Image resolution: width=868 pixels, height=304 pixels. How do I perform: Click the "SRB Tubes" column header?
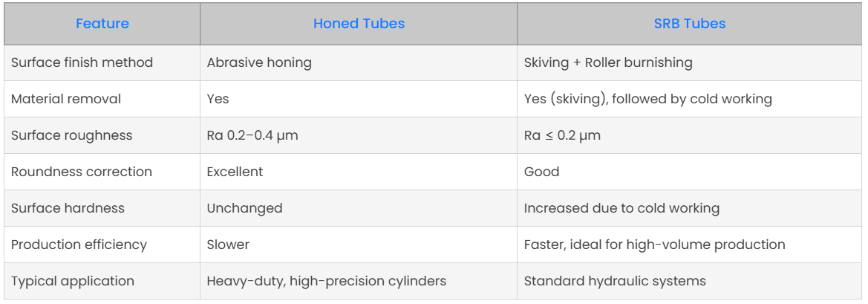pos(690,24)
